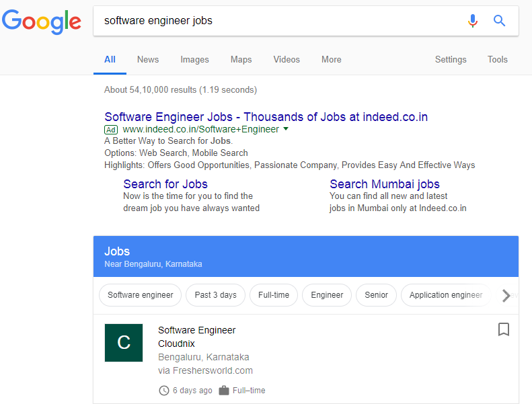Bookmark the Cloudnix Software Engineer job
The image size is (532, 404).
click(x=504, y=329)
